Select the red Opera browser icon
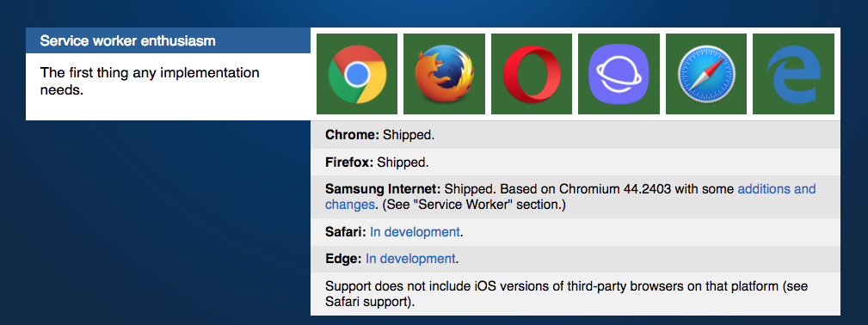Image resolution: width=868 pixels, height=325 pixels. click(x=532, y=74)
